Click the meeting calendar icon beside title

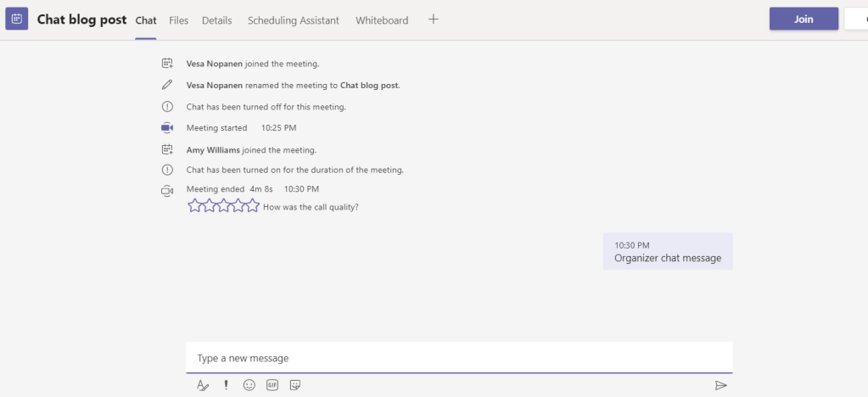[17, 19]
